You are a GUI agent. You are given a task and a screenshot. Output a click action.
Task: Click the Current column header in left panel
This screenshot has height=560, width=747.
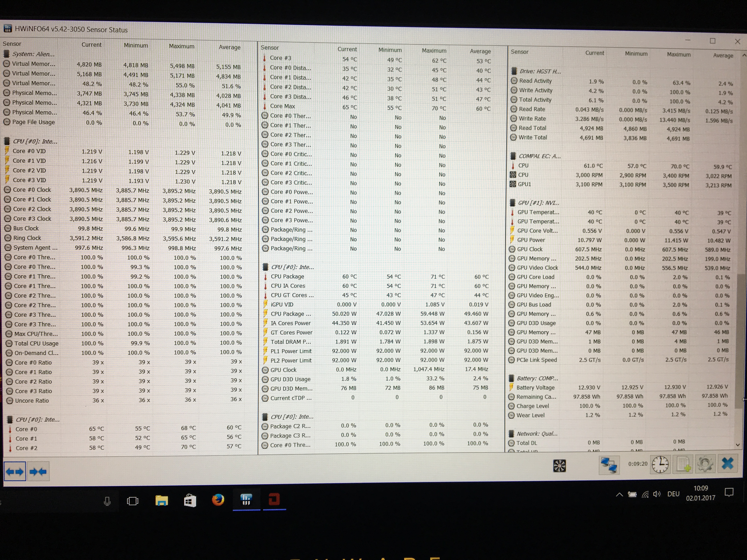click(x=91, y=45)
